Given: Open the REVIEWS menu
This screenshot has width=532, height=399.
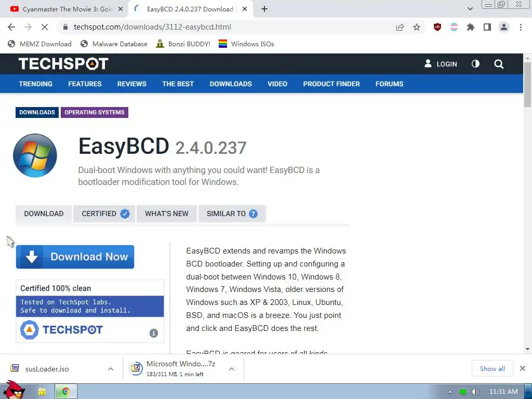Looking at the screenshot, I should tap(131, 84).
